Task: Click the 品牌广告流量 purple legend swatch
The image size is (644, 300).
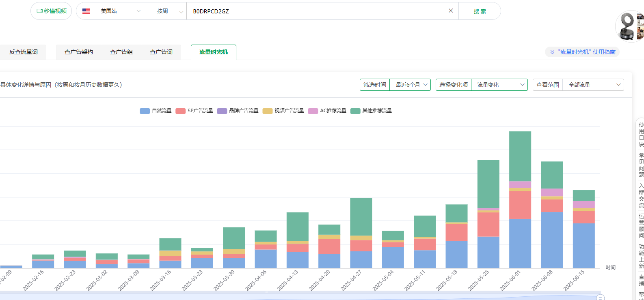Action: (222, 111)
